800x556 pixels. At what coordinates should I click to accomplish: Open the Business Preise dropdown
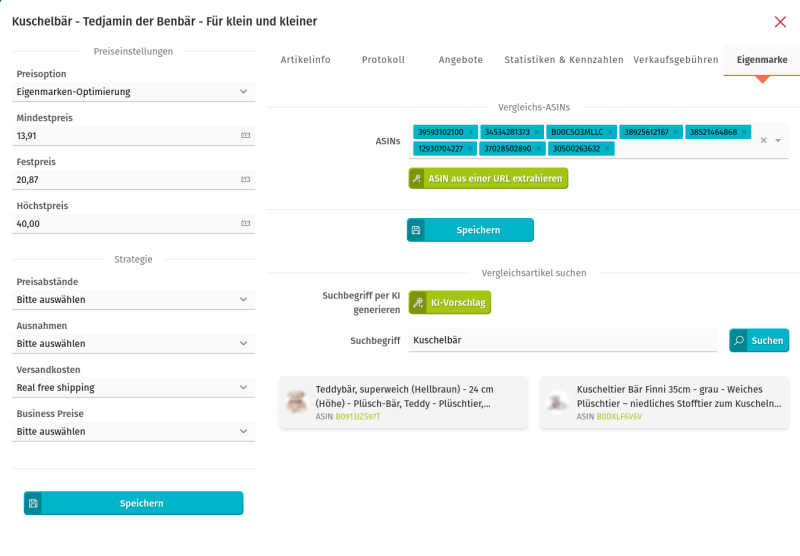(133, 431)
